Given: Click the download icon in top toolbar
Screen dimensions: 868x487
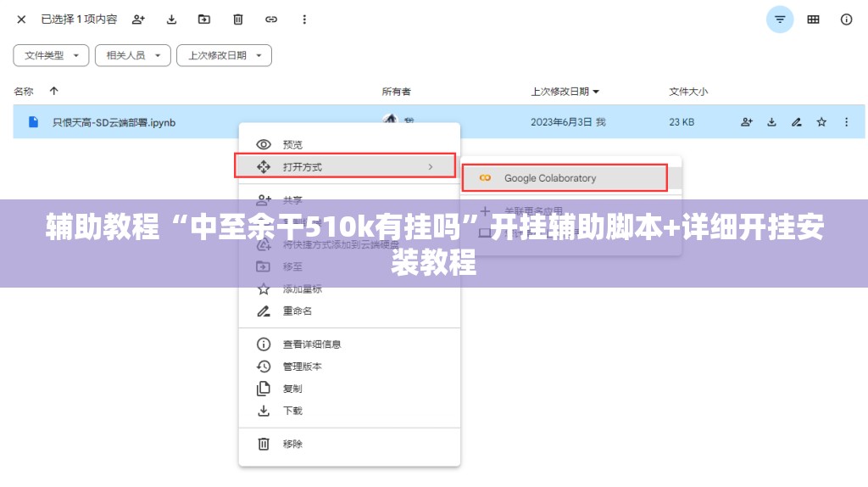Looking at the screenshot, I should pyautogui.click(x=171, y=20).
